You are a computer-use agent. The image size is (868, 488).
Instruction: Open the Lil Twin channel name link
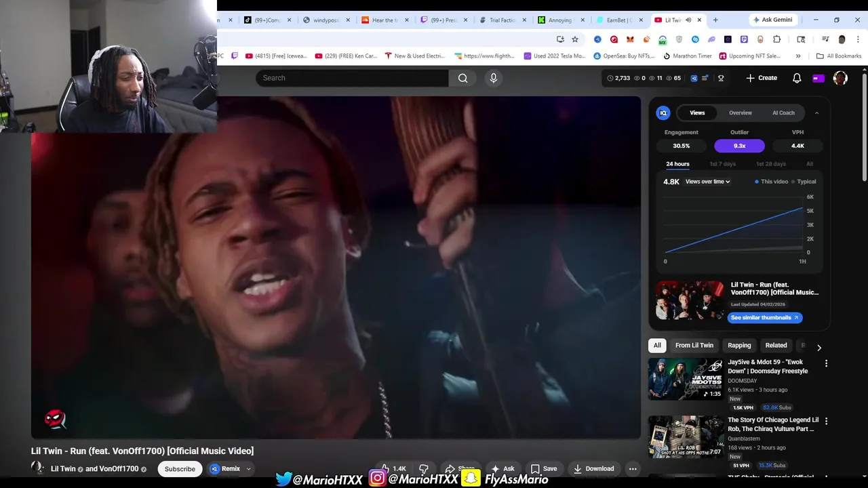pos(63,469)
